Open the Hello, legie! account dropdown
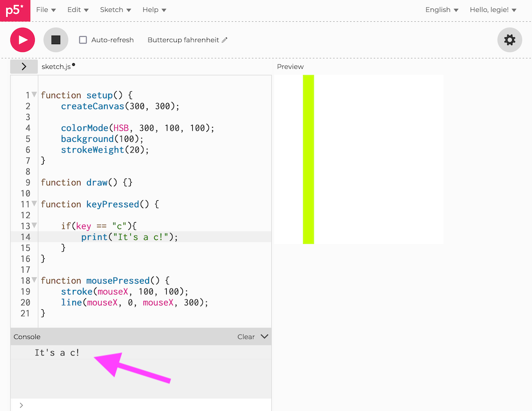Screen dimensions: 532x411 tap(493, 10)
